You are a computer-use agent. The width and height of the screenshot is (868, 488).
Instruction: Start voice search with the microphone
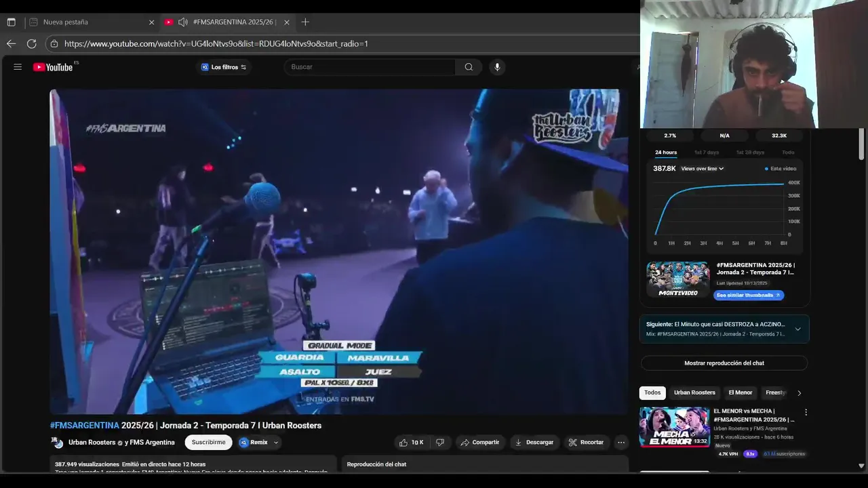tap(497, 67)
